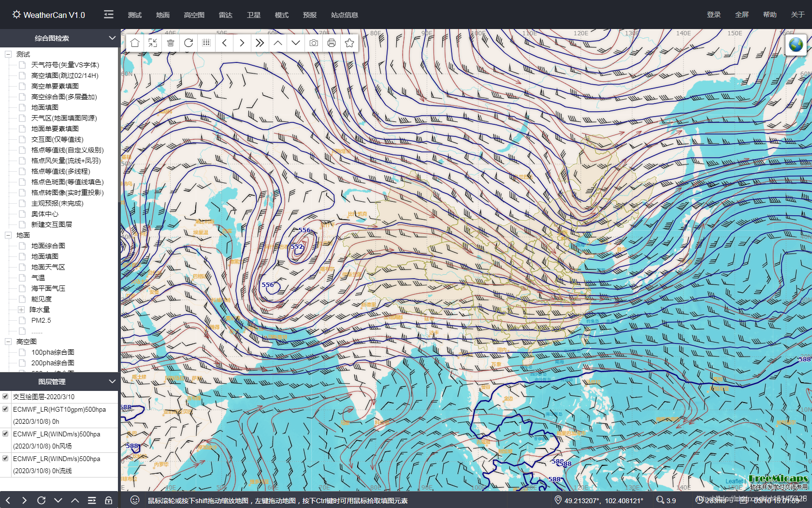812x508 pixels.
Task: Uncheck the 交互绘图层-2020/3/10 layer checkbox
Action: coord(5,396)
